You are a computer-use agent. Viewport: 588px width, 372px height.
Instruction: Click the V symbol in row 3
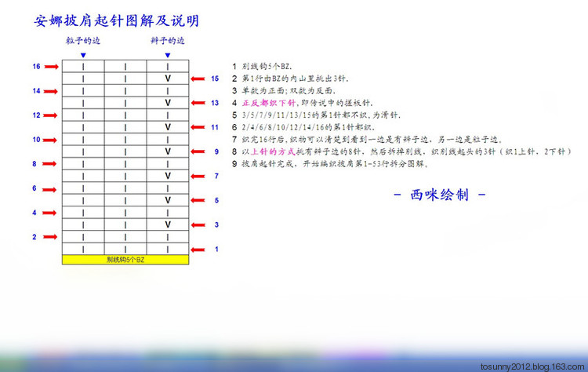(168, 225)
